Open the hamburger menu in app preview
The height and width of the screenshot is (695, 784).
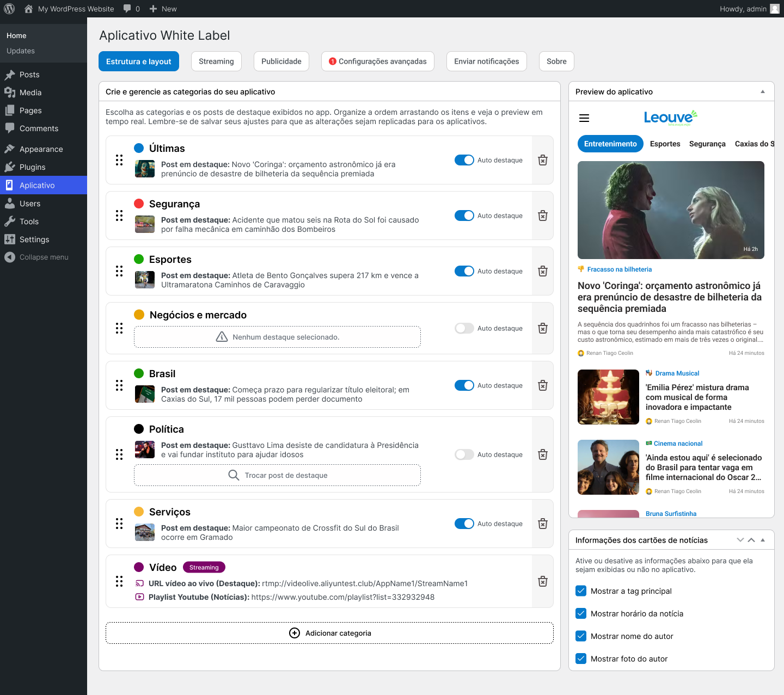pos(584,118)
